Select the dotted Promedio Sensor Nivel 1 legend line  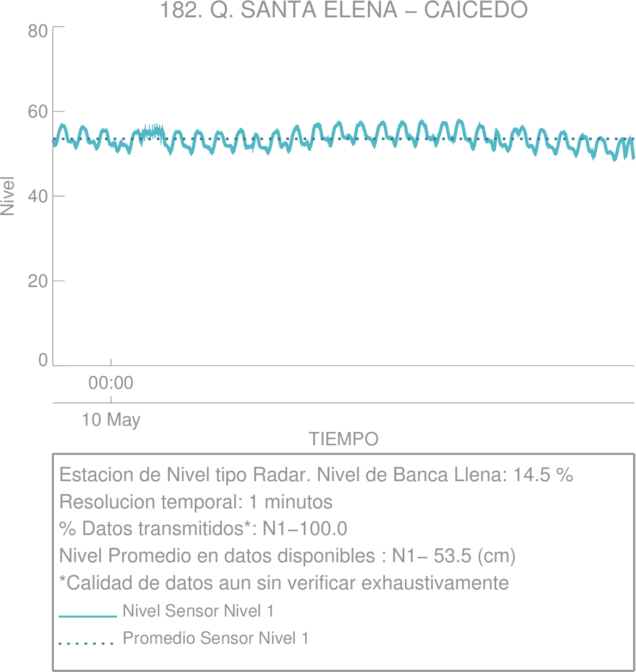[x=86, y=644]
